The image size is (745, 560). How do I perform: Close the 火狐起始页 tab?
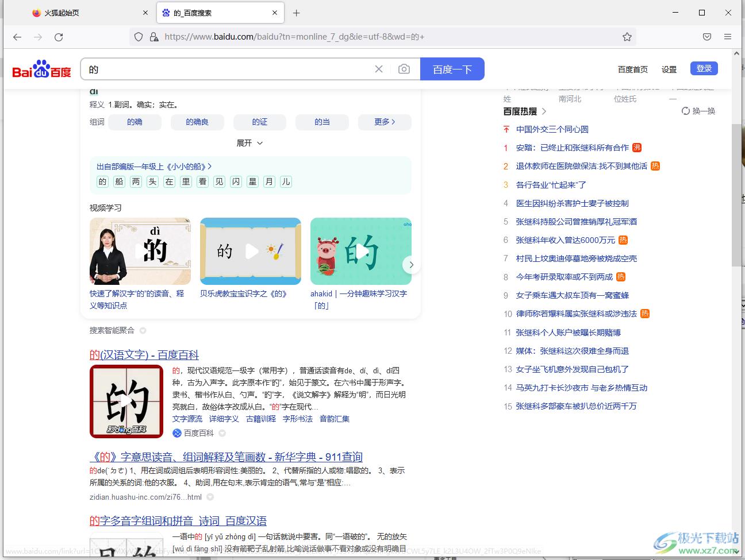(x=145, y=13)
